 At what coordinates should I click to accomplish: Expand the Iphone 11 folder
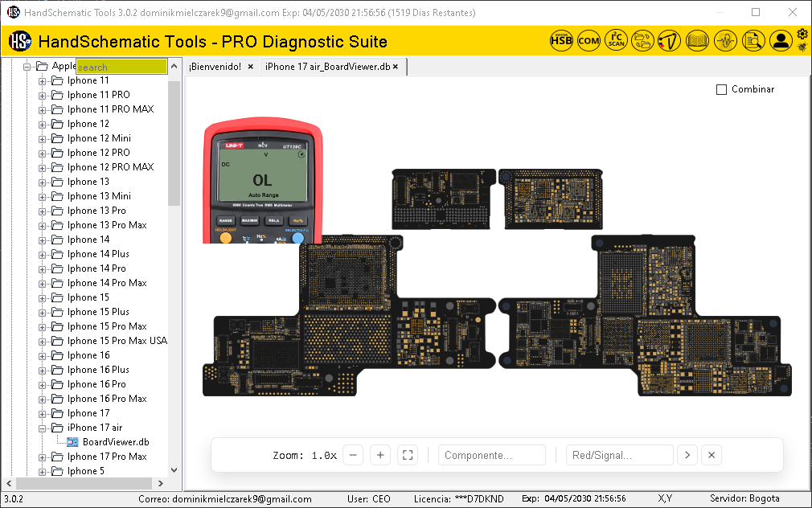tap(43, 81)
